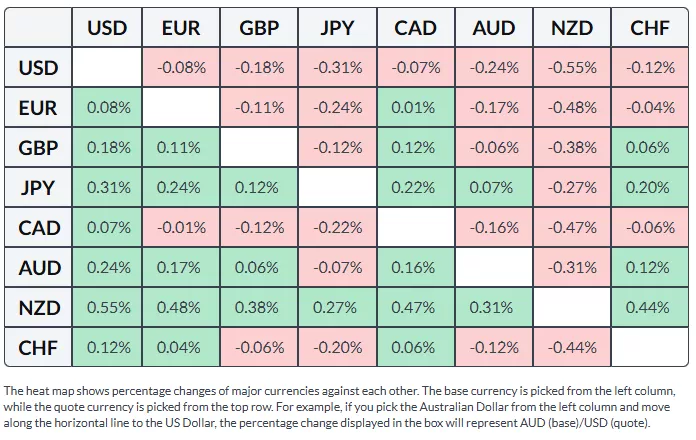The image size is (696, 440).
Task: Select the CAD row label
Action: click(x=40, y=228)
